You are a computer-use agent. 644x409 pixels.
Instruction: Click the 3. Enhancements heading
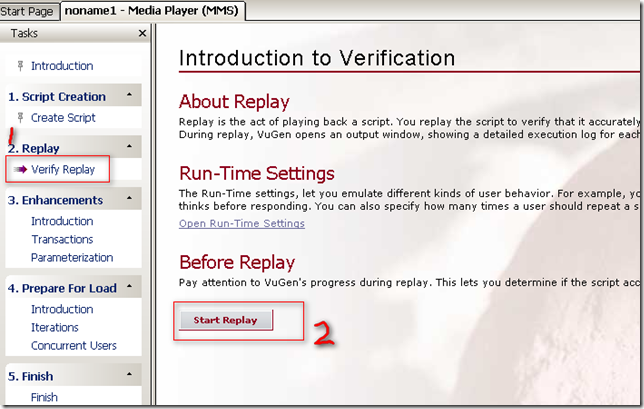[55, 200]
